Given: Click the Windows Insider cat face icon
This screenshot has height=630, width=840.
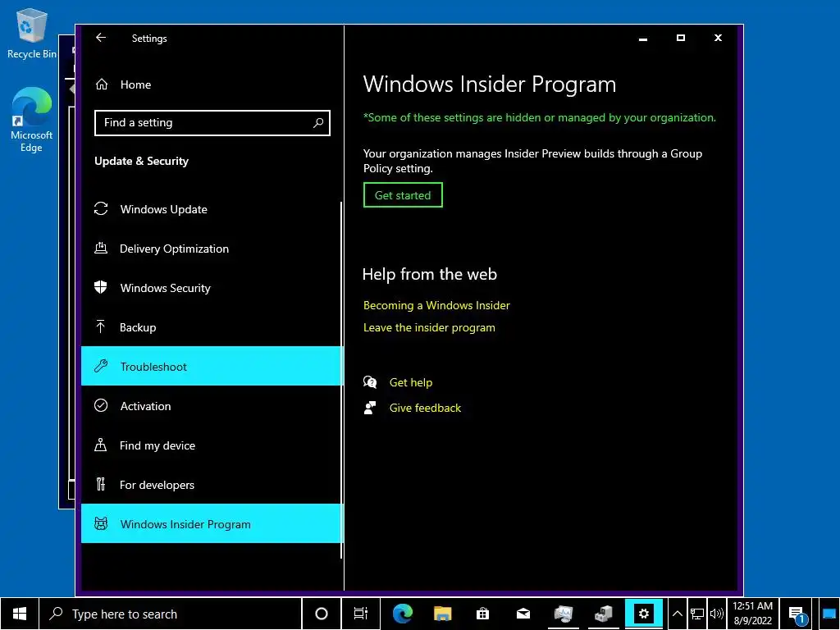Looking at the screenshot, I should click(101, 523).
